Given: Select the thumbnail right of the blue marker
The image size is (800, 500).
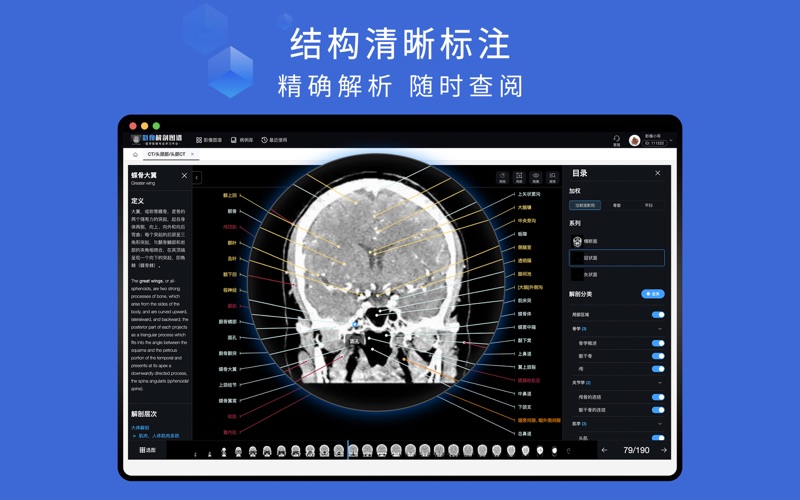Looking at the screenshot, I should click(353, 451).
